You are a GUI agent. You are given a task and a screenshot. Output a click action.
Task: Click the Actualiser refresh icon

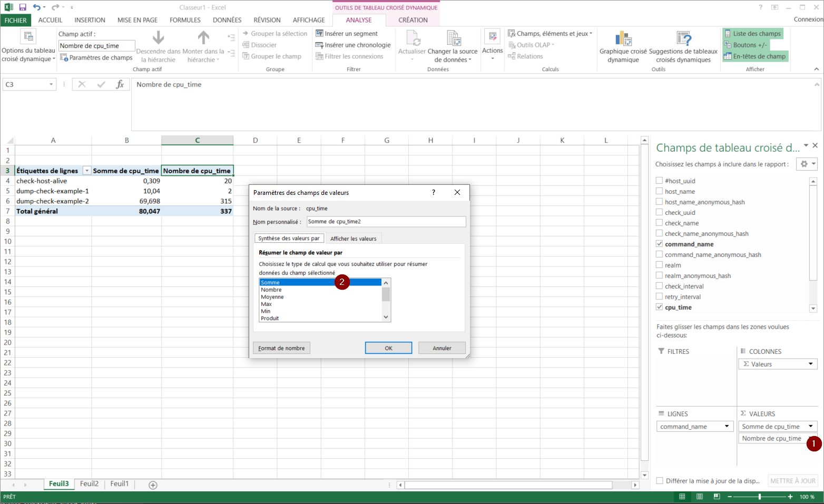tap(412, 38)
